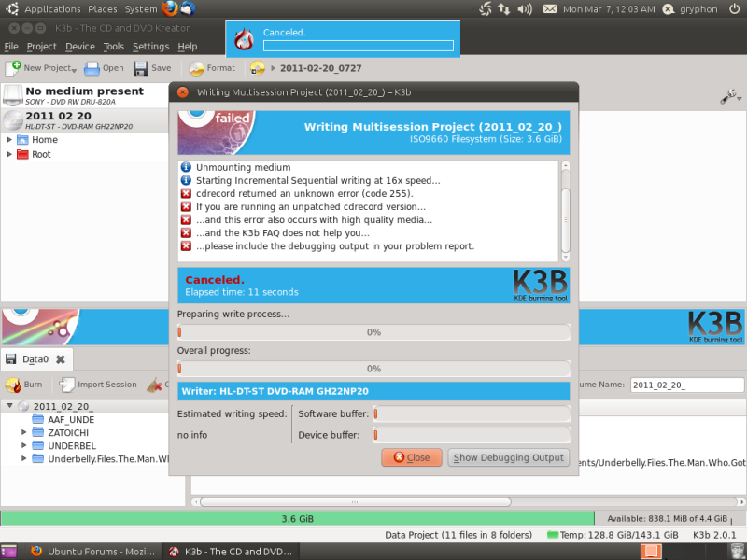Switch to the Data0 project tab

(x=35, y=359)
